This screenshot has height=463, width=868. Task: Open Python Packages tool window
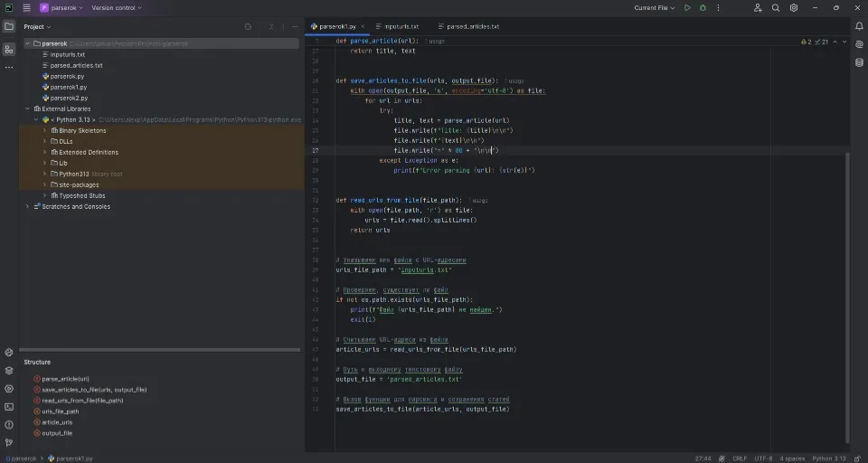pos(9,370)
